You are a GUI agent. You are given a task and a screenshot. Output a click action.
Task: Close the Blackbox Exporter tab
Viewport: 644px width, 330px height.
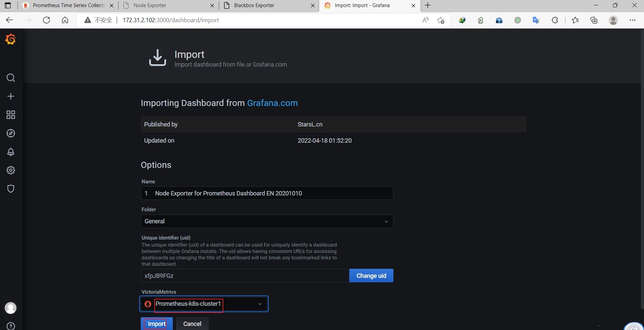(x=313, y=5)
